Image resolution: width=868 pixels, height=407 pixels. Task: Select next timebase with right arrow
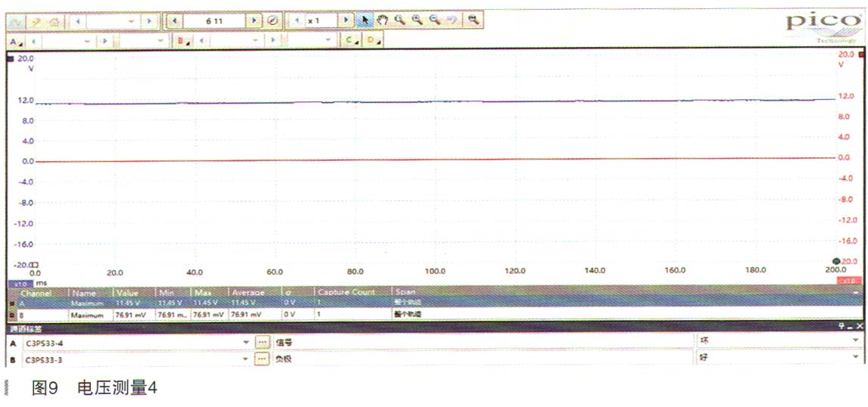coord(148,21)
